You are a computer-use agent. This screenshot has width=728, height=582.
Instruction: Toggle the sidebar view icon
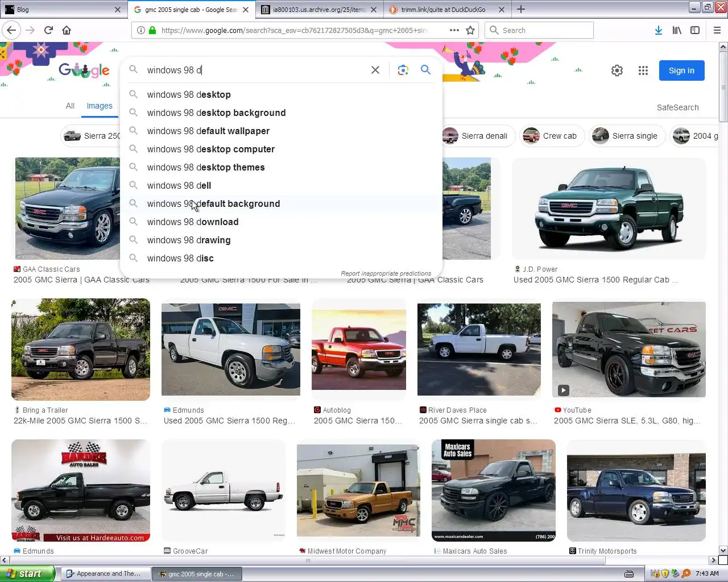(695, 30)
